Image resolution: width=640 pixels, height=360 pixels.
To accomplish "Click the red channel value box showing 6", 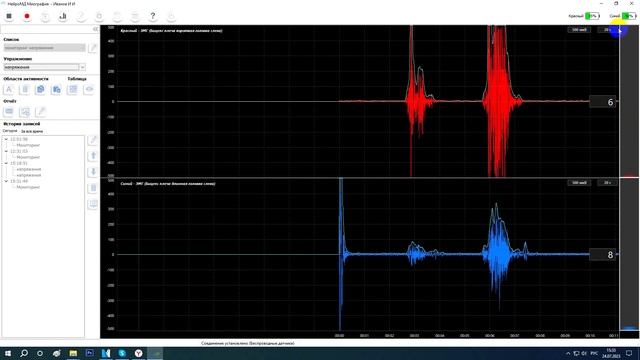I will 603,102.
